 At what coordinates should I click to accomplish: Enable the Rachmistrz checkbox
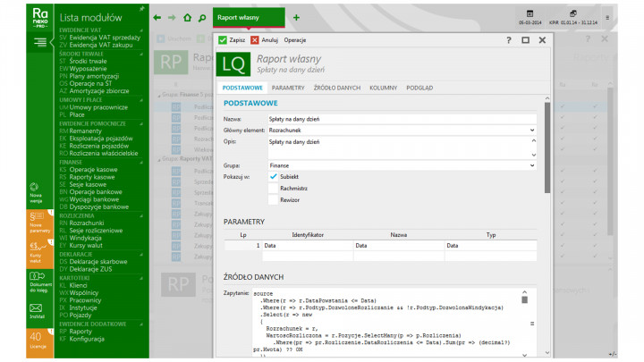coord(274,188)
